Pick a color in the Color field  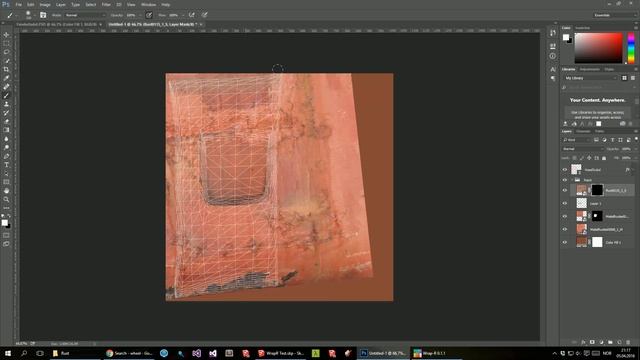(598, 48)
